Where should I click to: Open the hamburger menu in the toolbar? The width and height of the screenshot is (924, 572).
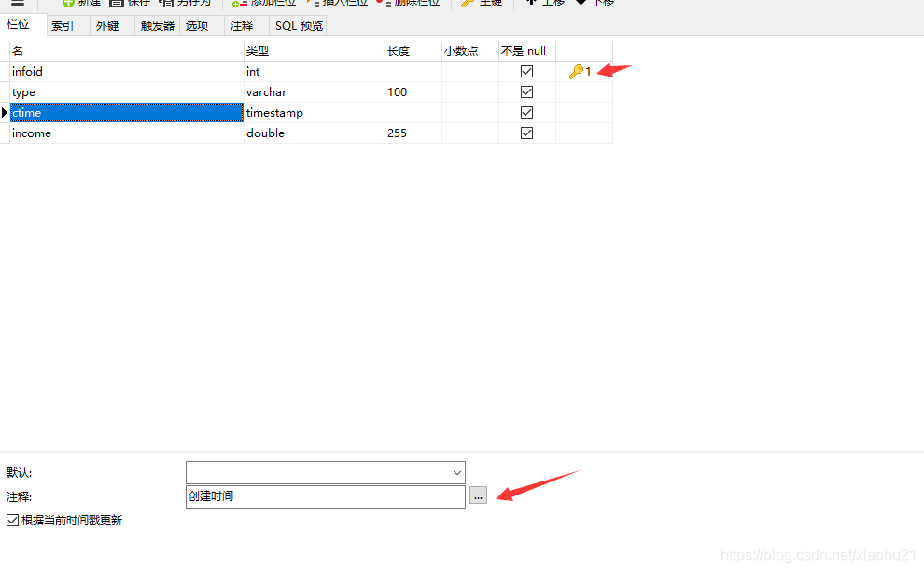(x=18, y=3)
